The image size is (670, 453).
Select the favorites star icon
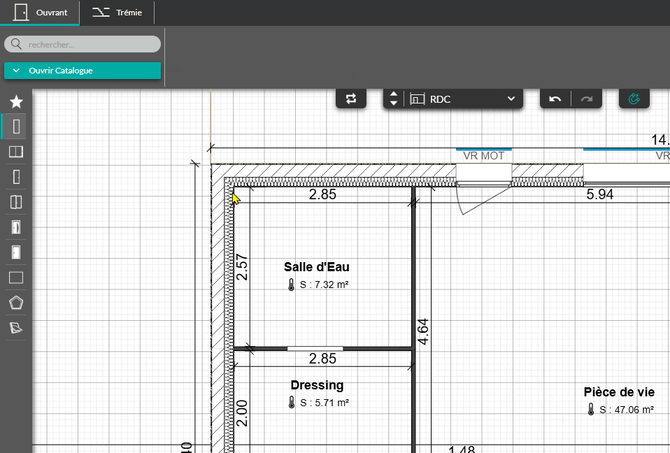pyautogui.click(x=16, y=102)
